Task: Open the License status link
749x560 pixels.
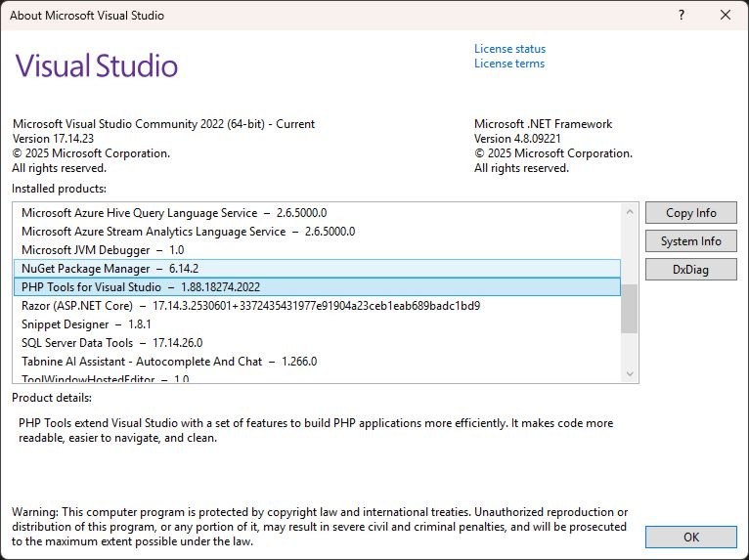Action: [509, 49]
